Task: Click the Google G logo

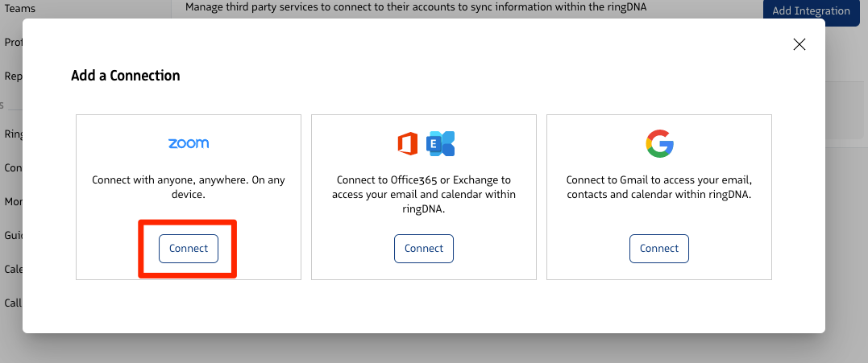Action: [x=659, y=144]
